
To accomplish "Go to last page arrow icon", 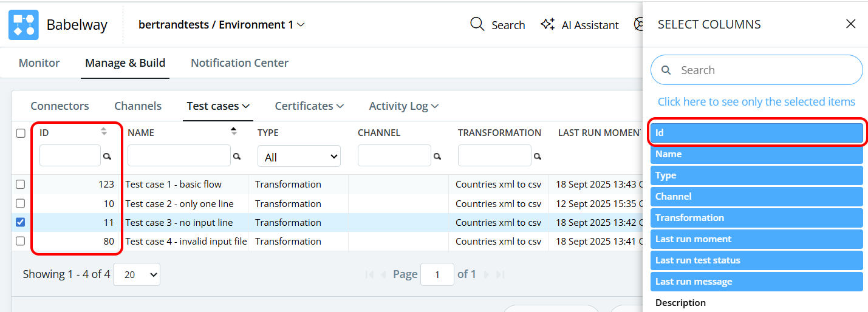I will pos(501,274).
